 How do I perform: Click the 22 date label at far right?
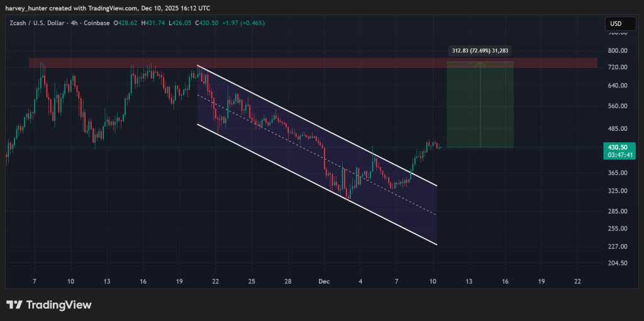tap(578, 281)
